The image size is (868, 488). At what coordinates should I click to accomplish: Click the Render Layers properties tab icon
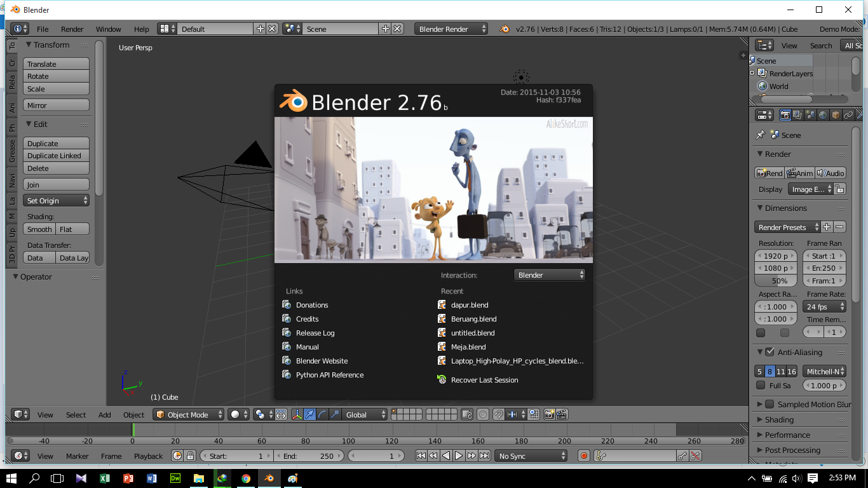797,115
